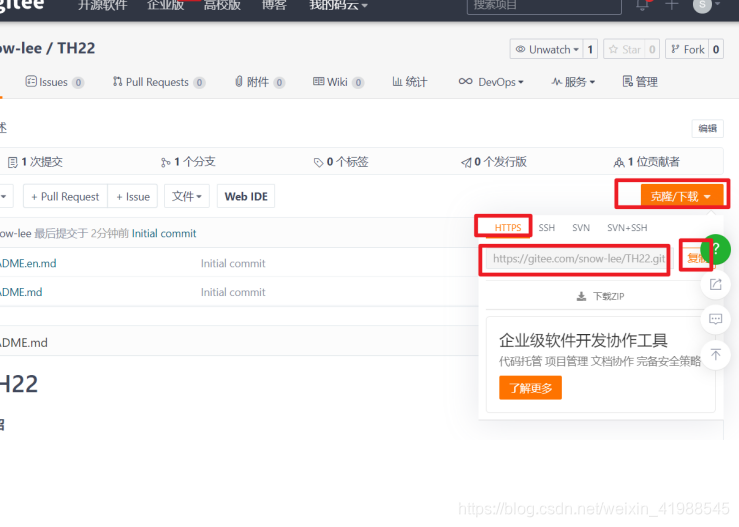Click the Fork button

pos(688,49)
